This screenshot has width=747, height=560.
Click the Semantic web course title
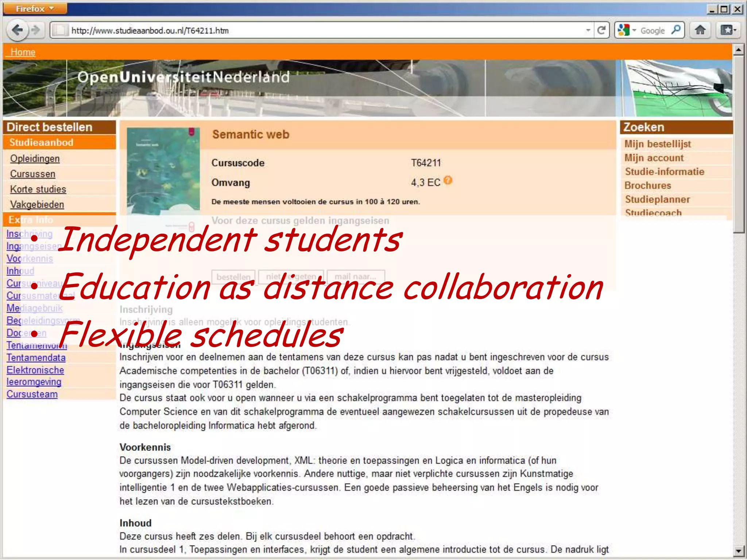(251, 135)
